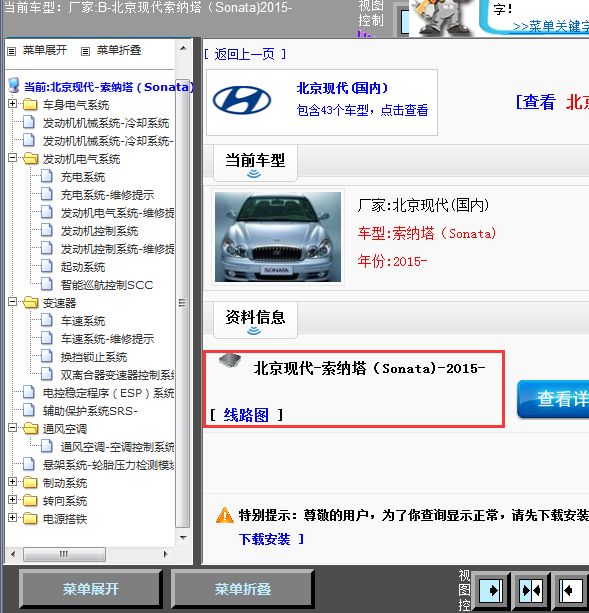Click the blue 查看详 button
Screen dimensions: 589x613
(x=553, y=399)
